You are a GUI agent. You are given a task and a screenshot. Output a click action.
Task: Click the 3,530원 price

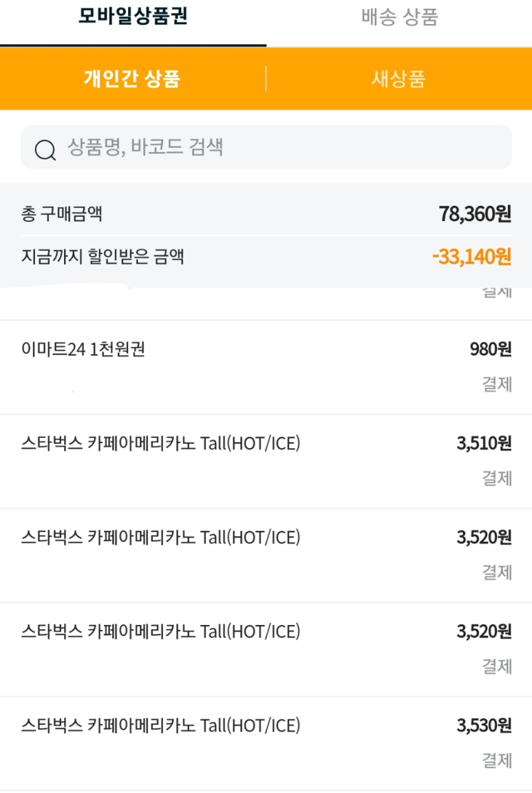[484, 726]
